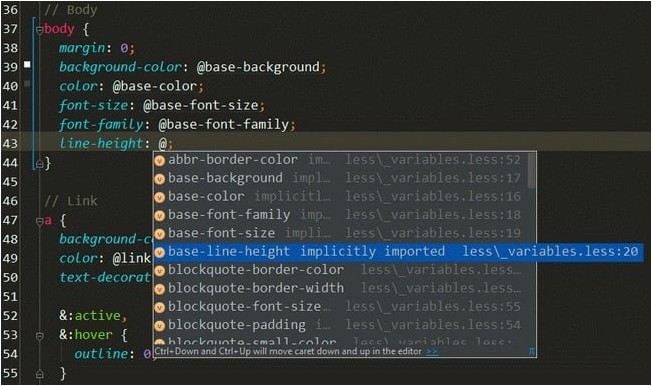
Task: Click variable icon beside base-background suggestion
Action: click(160, 178)
